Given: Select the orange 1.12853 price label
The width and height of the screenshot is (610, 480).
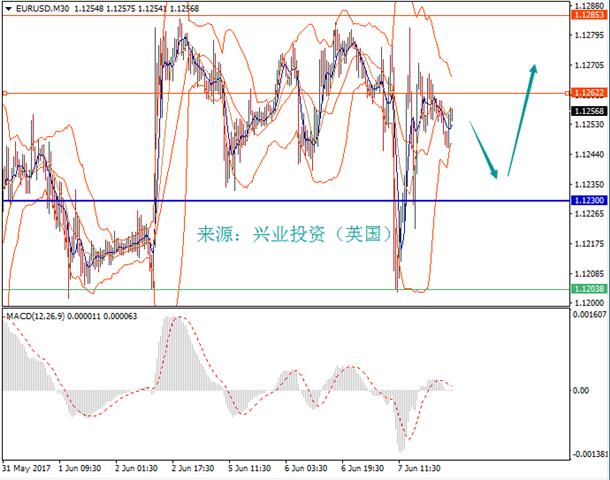Looking at the screenshot, I should coord(589,15).
